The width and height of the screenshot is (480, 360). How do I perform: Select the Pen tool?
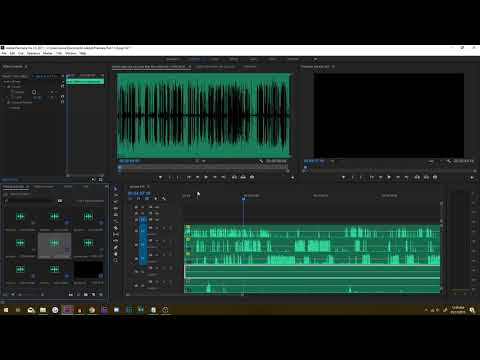[116, 247]
